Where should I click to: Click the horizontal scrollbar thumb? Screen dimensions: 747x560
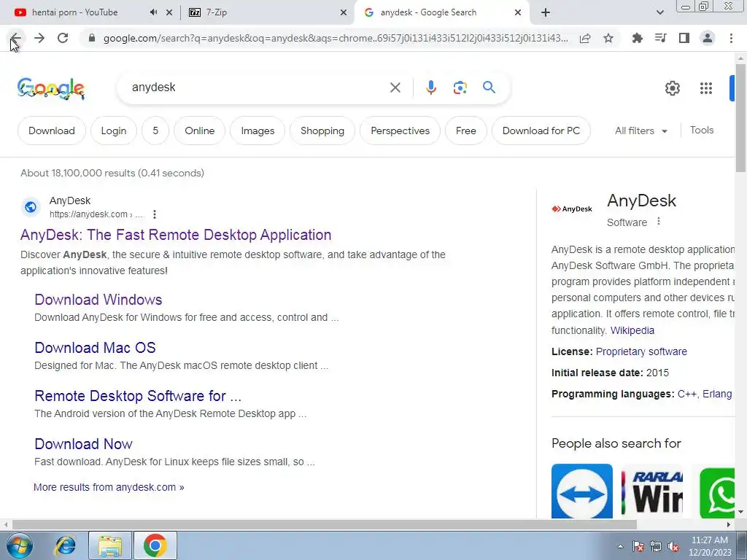click(325, 524)
